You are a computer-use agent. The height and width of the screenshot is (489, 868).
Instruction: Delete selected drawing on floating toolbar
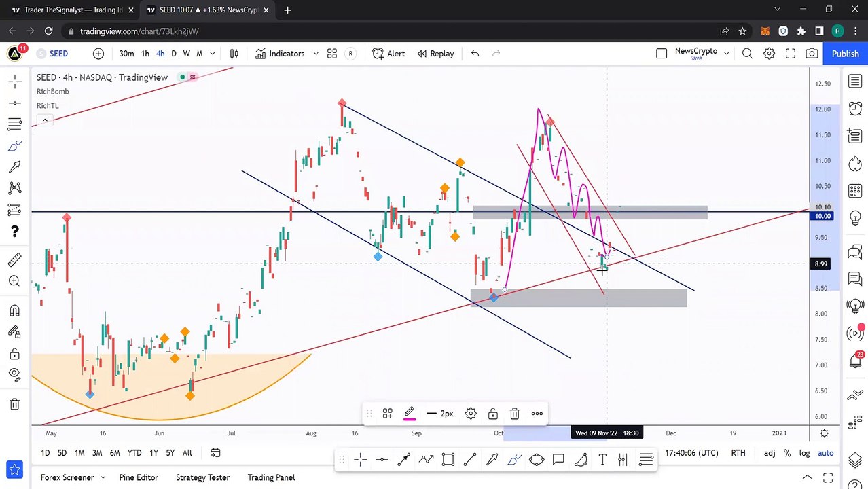click(x=515, y=413)
